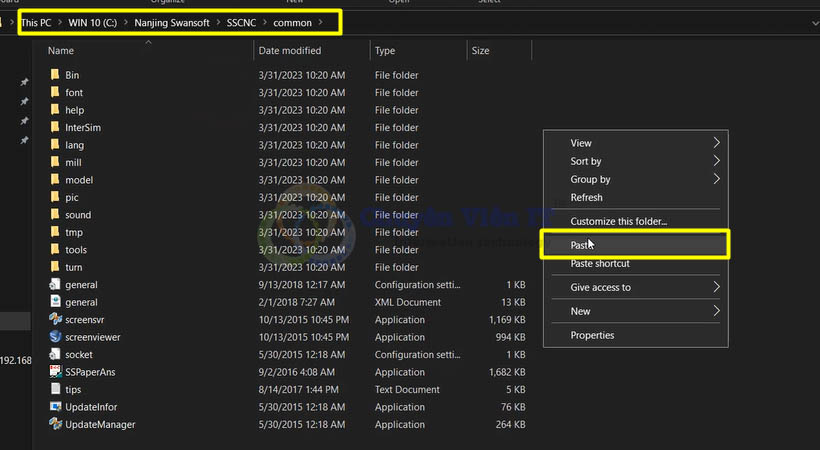Select Properties in the context menu
Image resolution: width=820 pixels, height=450 pixels.
pos(592,335)
